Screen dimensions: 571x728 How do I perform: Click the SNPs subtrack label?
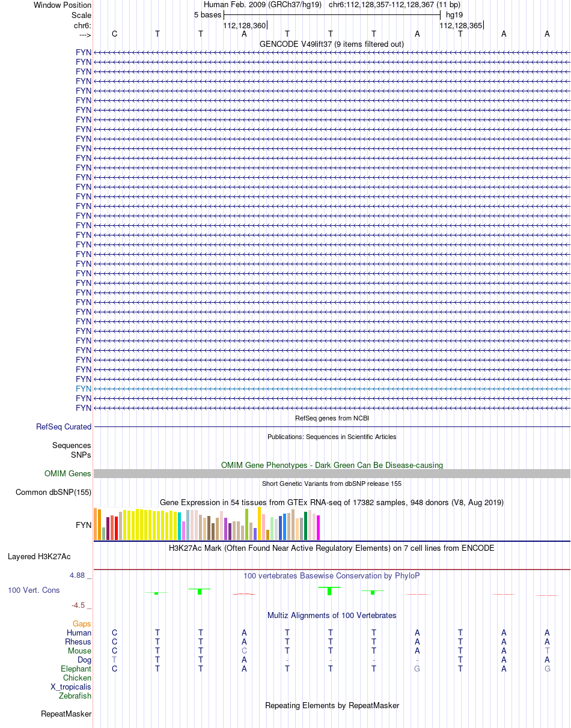coord(81,455)
